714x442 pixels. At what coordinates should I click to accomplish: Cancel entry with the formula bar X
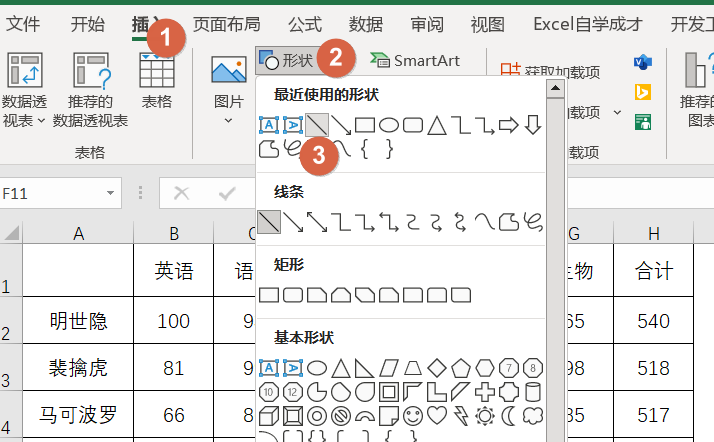[181, 193]
